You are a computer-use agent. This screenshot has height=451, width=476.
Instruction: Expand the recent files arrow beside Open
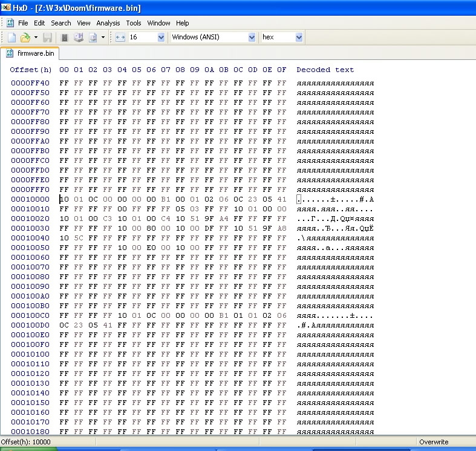(36, 38)
